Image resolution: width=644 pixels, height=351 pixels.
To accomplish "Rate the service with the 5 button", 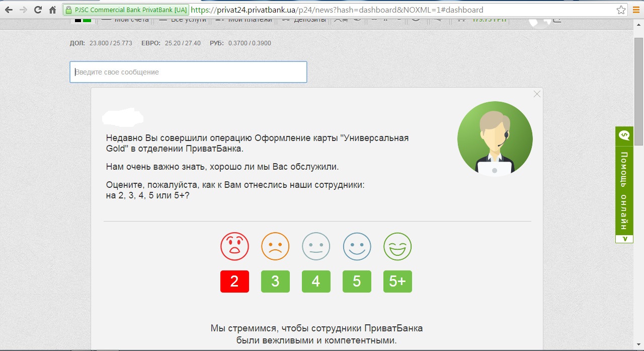I will click(x=357, y=281).
